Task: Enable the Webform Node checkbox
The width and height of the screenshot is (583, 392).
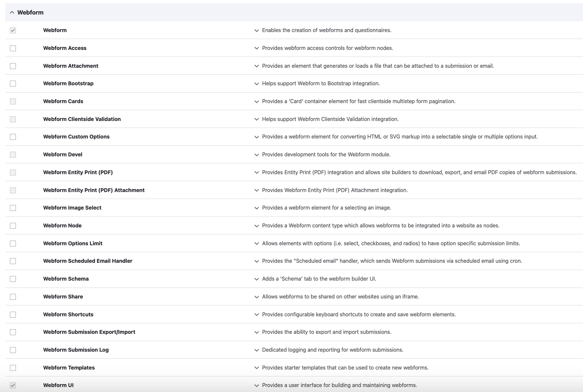Action: click(13, 226)
